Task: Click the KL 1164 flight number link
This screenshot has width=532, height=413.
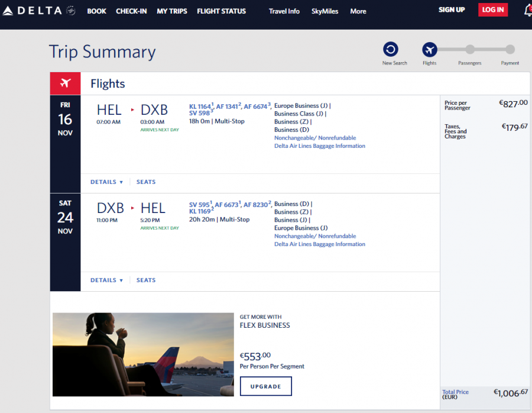Action: point(200,107)
